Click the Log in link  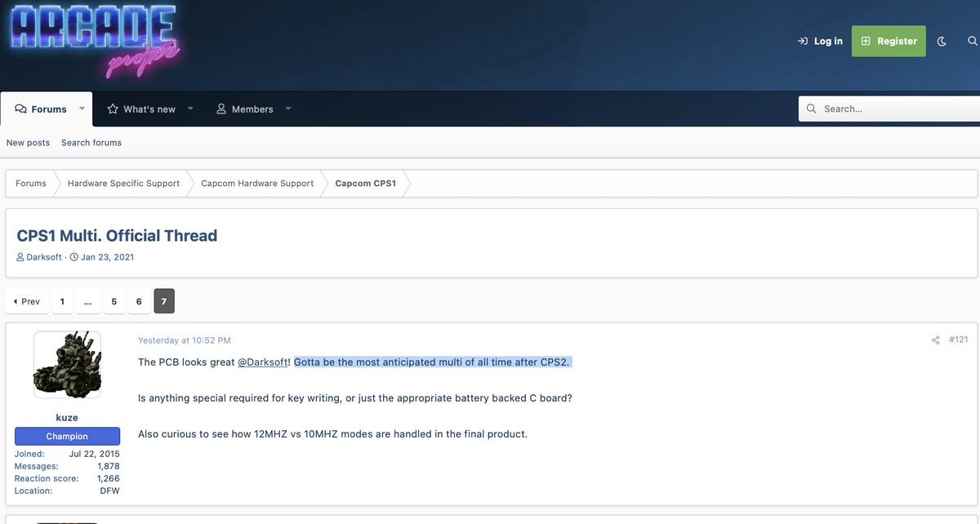[x=820, y=41]
